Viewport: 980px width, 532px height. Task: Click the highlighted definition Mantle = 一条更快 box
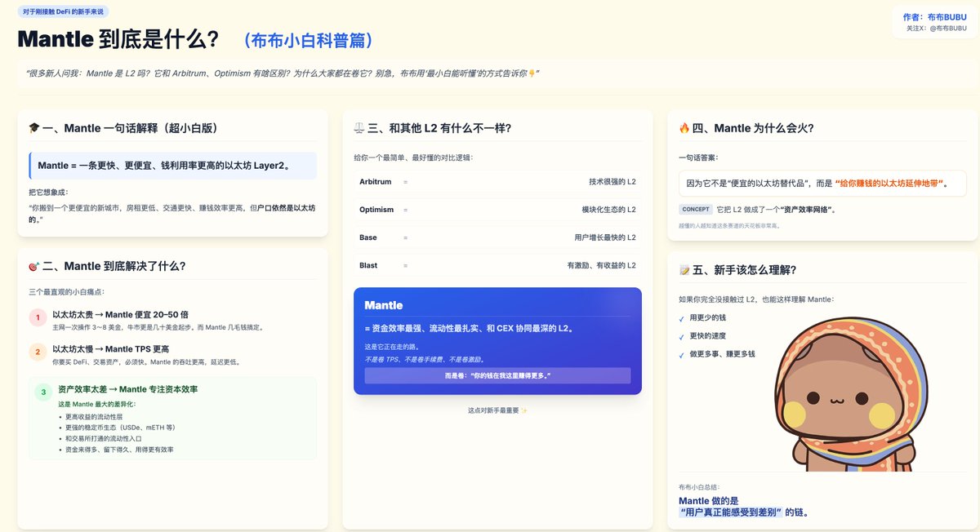[171, 166]
